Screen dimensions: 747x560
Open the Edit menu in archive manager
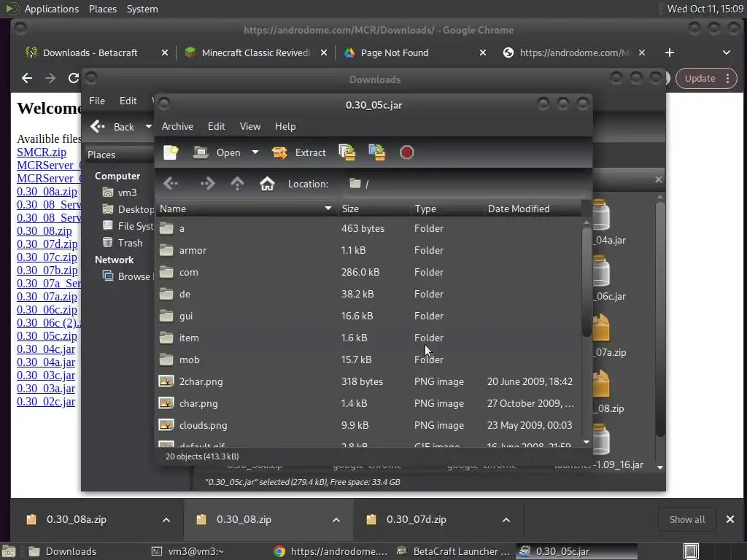(x=216, y=126)
